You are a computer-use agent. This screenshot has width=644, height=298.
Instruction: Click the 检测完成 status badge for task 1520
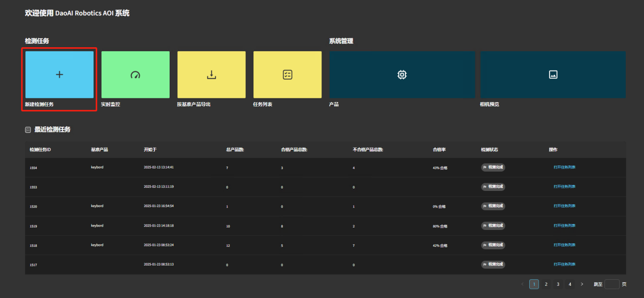click(x=493, y=206)
